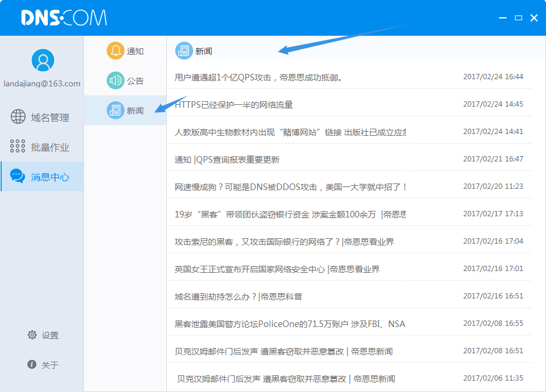Screen dimensions: 546x392
Task: Click the grid icon for 批量作业
Action: (x=18, y=147)
